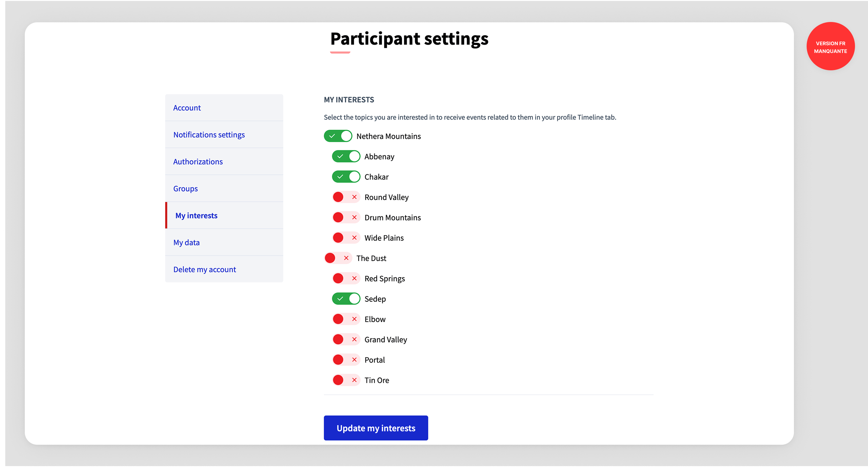Click the Sedep label text
The width and height of the screenshot is (868, 472).
coord(375,299)
